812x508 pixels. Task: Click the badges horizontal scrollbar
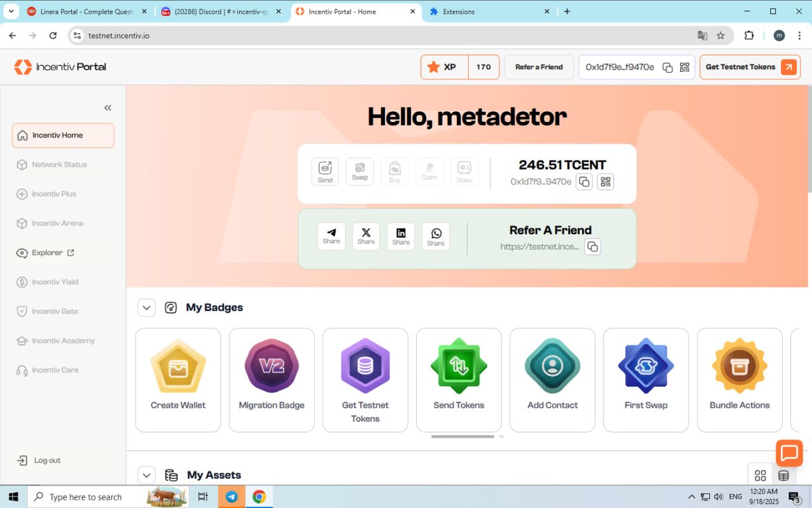[x=463, y=437]
